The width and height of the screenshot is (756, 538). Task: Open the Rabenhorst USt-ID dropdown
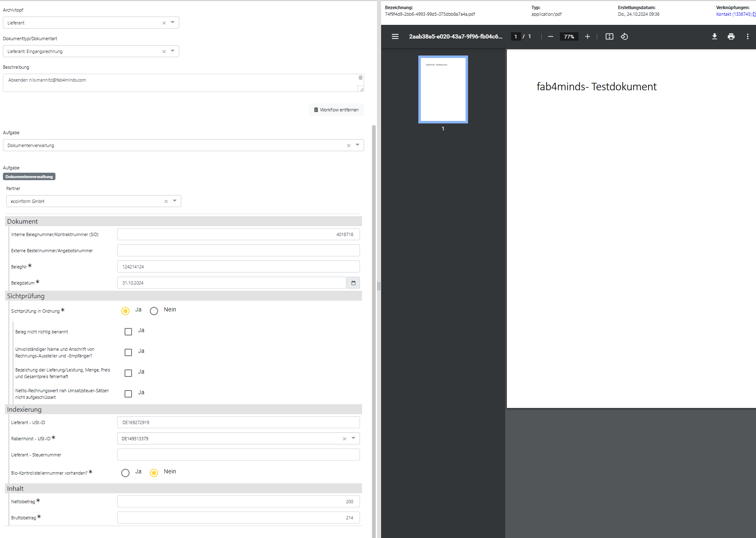(353, 438)
